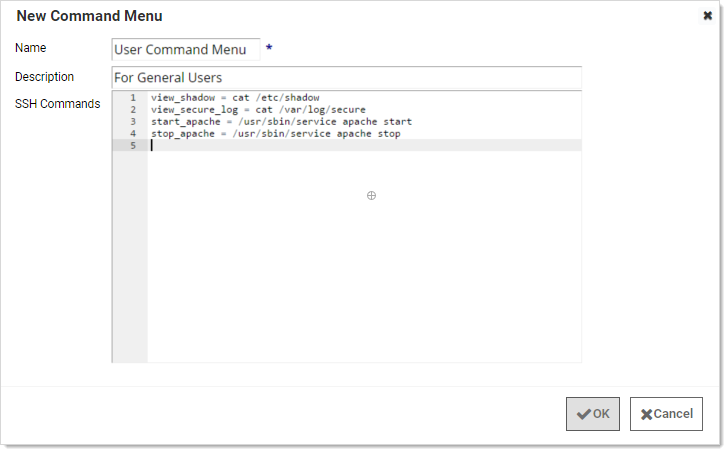Select line number 2 in editor gutter
This screenshot has height=453, width=728.
pos(132,110)
